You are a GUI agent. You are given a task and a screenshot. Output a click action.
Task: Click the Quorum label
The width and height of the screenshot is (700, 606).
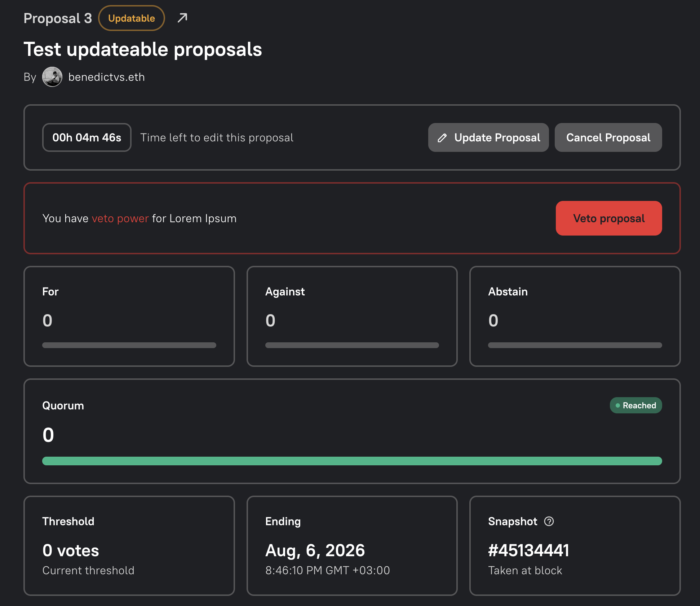click(x=63, y=406)
